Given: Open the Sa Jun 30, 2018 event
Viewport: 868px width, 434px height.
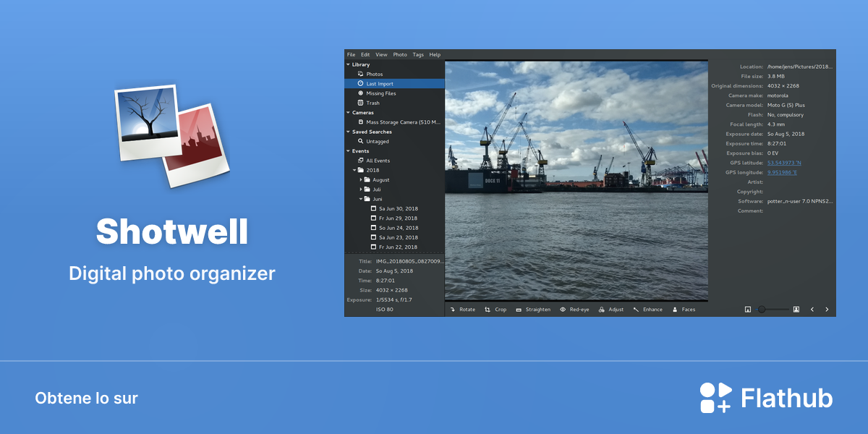Looking at the screenshot, I should coord(394,208).
